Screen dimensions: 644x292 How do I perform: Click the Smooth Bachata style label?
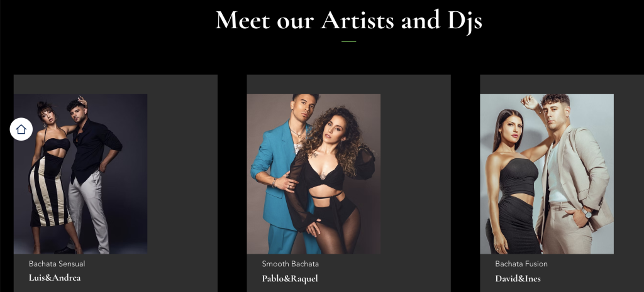[291, 264]
